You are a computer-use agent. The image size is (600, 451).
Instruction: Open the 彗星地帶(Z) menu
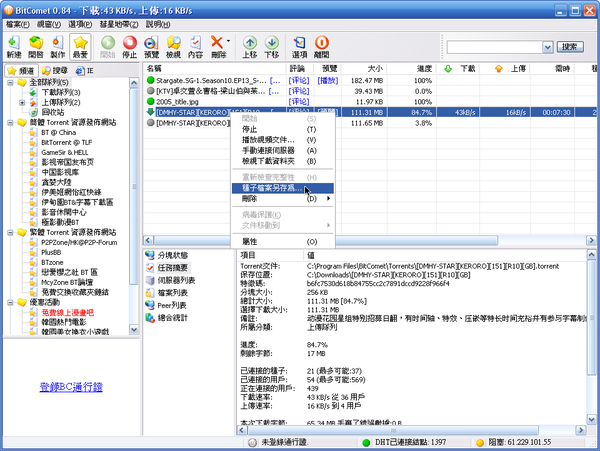[x=119, y=24]
